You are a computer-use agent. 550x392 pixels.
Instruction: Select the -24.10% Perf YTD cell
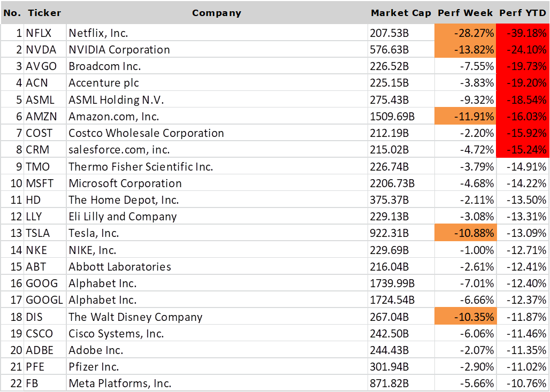(x=523, y=49)
